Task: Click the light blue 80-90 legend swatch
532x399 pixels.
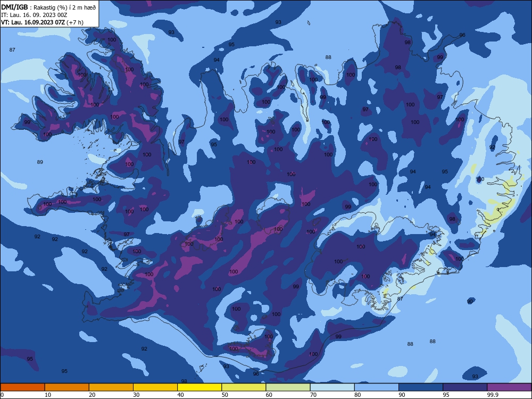Action: click(x=377, y=387)
